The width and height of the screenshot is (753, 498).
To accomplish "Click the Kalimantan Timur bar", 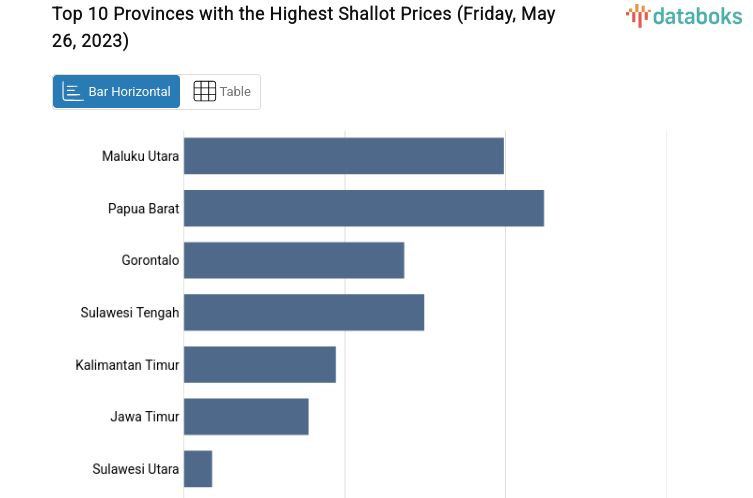I will point(259,364).
